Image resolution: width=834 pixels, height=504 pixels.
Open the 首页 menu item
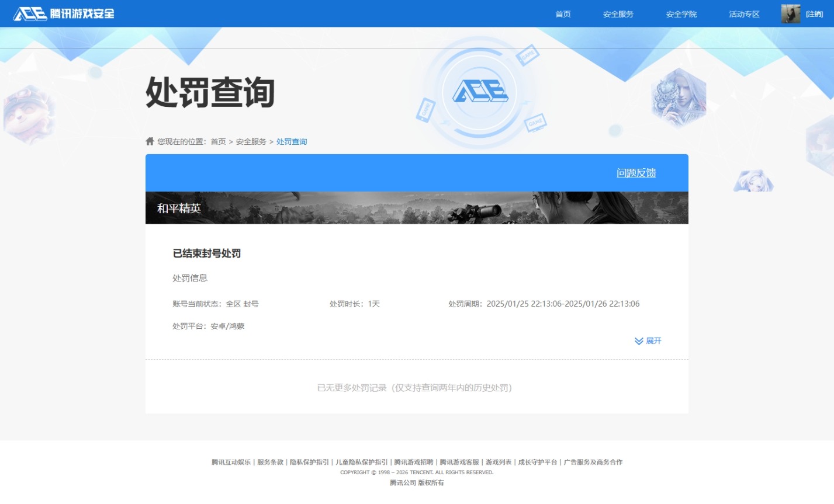click(562, 13)
